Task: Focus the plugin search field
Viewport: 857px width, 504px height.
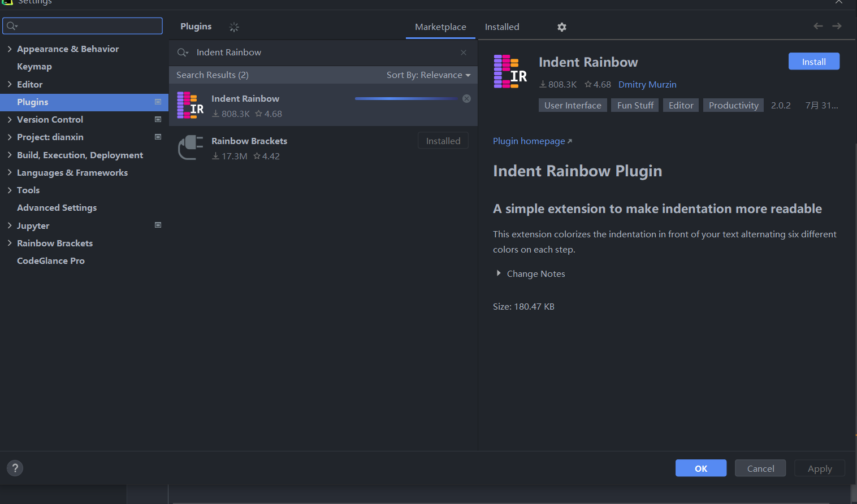Action: pos(323,53)
